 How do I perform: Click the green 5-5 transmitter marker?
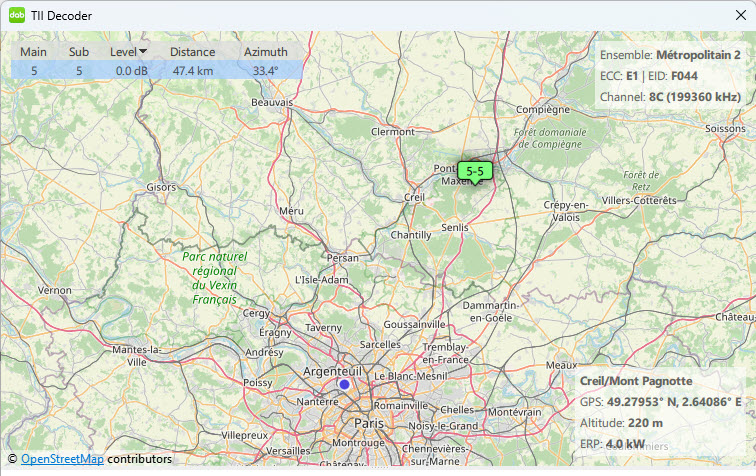tap(475, 172)
